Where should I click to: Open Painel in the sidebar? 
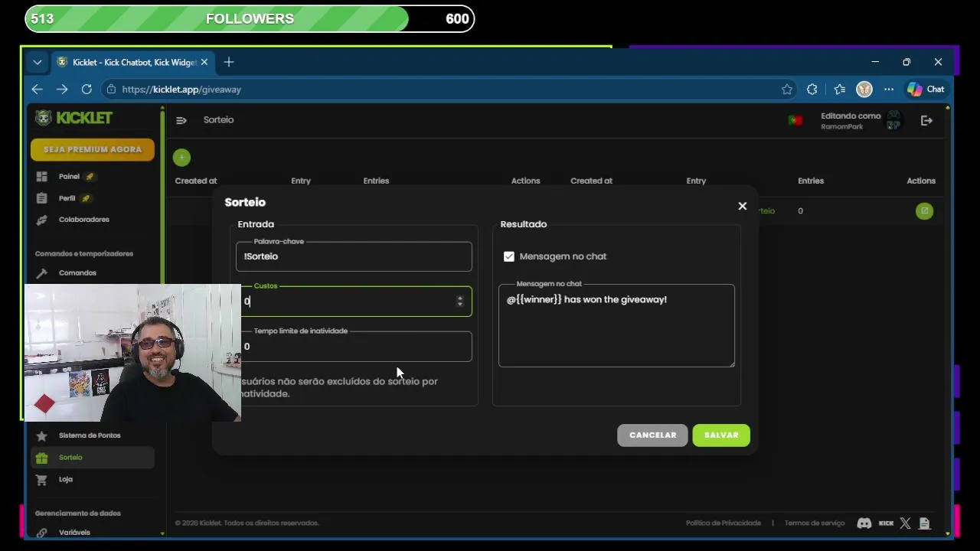[x=69, y=176]
